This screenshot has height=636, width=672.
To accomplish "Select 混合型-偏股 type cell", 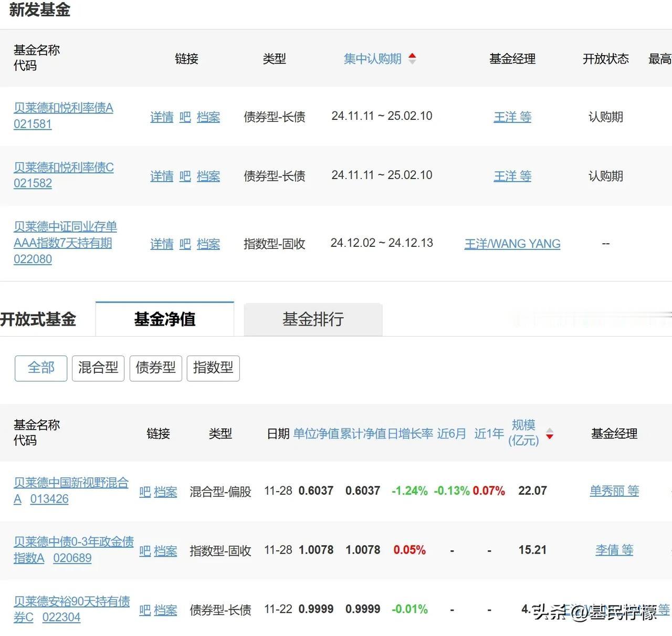I will click(220, 492).
